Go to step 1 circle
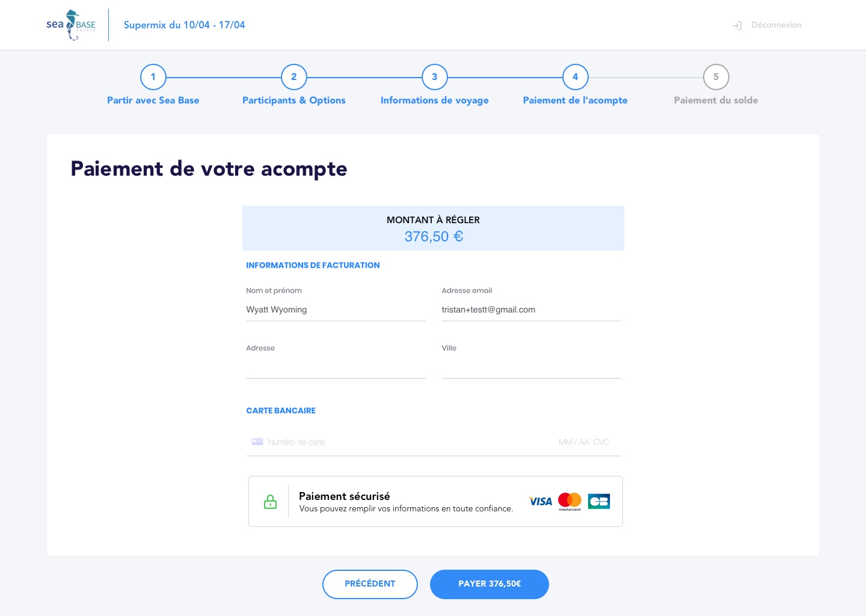Screen dimensions: 866x616 (x=153, y=77)
